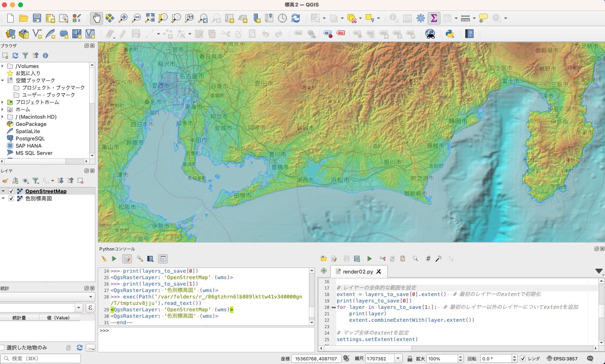This screenshot has width=605, height=364.
Task: Toggle 色別標高図 layer visibility checkbox
Action: pyautogui.click(x=11, y=199)
